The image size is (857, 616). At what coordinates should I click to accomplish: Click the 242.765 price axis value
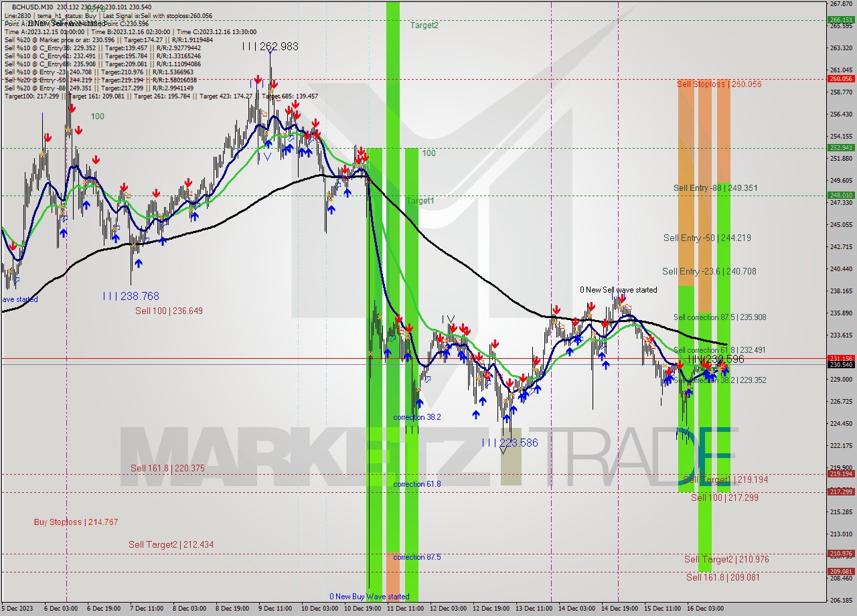[x=841, y=246]
